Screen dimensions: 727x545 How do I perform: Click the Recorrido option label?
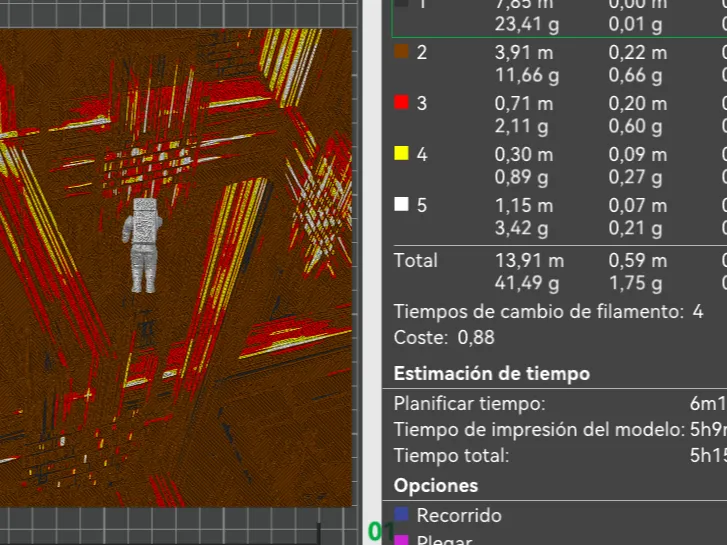point(459,516)
